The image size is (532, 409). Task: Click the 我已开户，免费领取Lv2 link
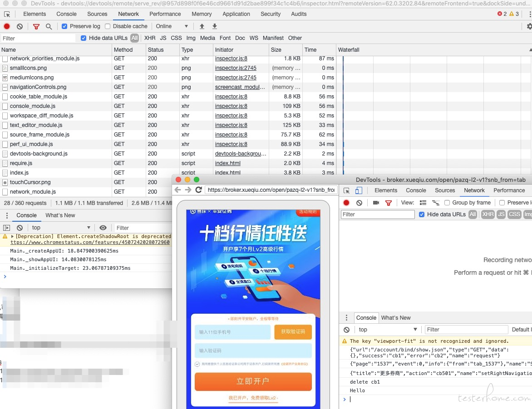click(x=253, y=398)
